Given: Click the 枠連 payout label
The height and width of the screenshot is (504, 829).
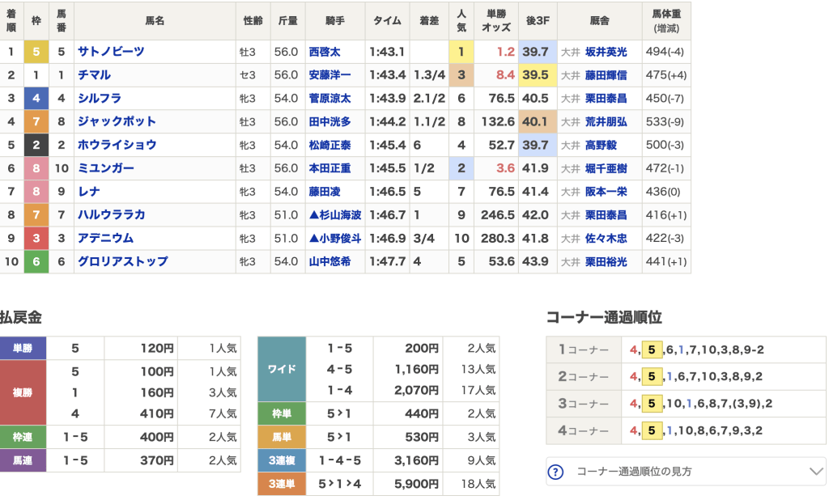Looking at the screenshot, I should [23, 437].
